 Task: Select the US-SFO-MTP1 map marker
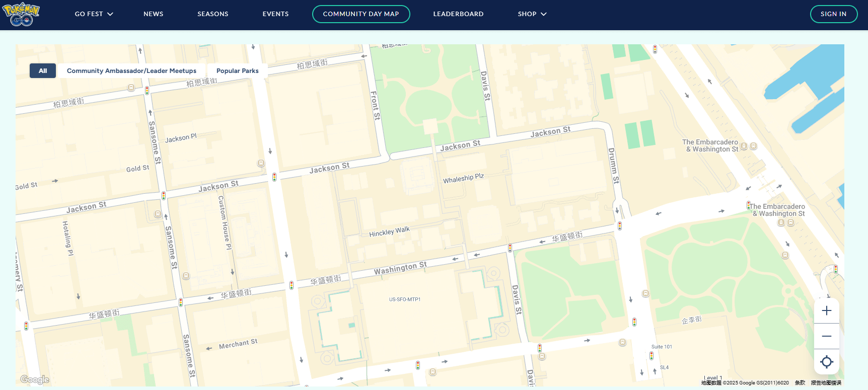click(x=404, y=299)
